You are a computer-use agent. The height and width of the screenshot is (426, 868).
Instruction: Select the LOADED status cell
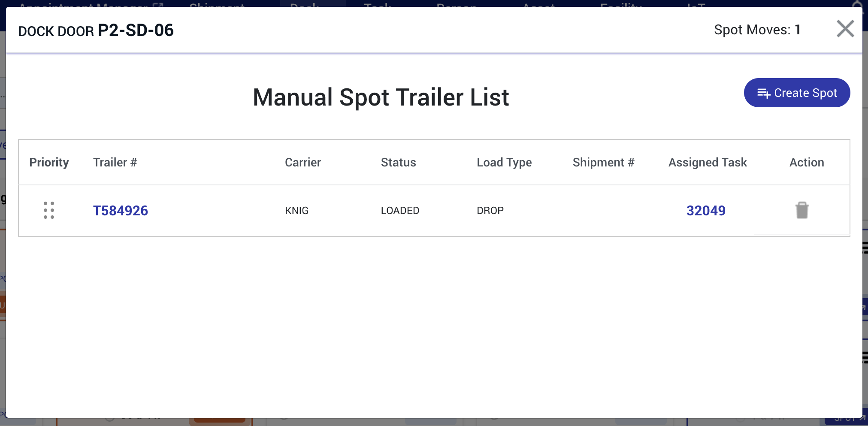[x=400, y=211]
